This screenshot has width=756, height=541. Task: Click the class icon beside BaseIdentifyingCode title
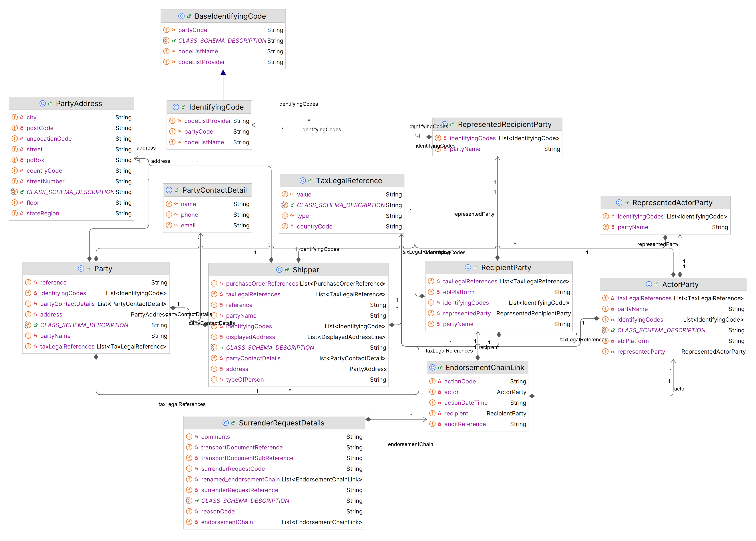[x=181, y=16]
